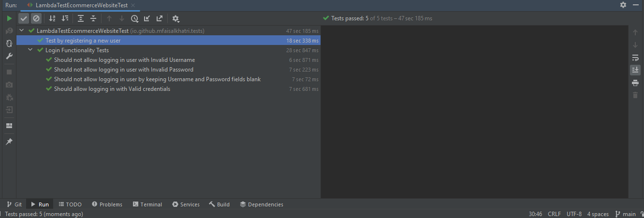Open test runner settings gear dropdown

176,18
